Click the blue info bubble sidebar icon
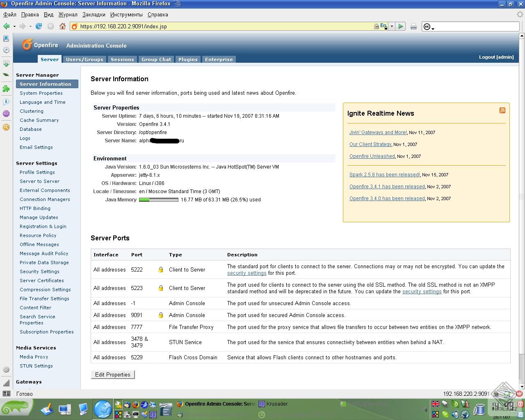This screenshot has width=525, height=420. click(x=6, y=102)
